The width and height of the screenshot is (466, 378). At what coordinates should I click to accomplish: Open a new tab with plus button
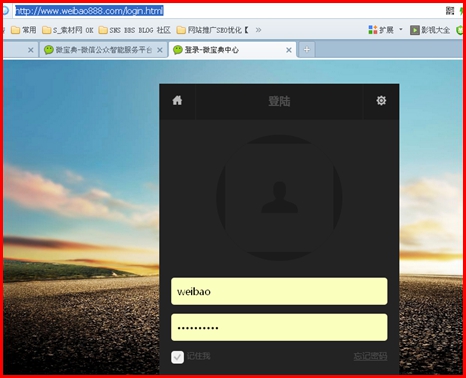pos(307,50)
